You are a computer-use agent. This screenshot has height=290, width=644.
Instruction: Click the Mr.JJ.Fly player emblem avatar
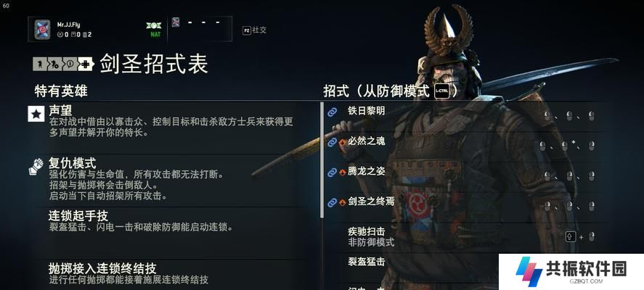pos(42,30)
